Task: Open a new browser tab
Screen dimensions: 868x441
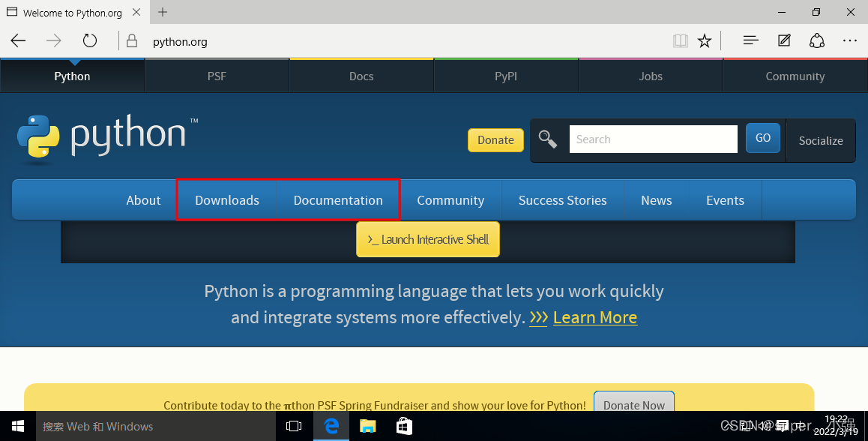Action: (163, 12)
